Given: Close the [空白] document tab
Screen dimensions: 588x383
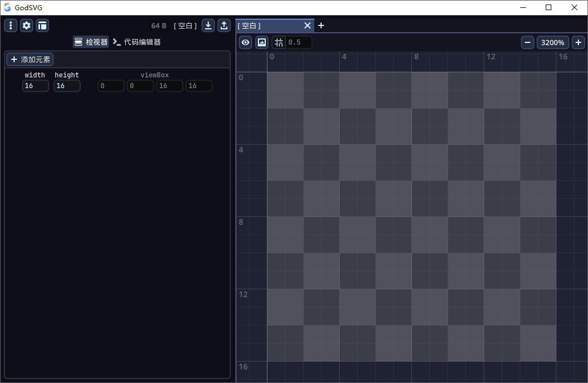Looking at the screenshot, I should (308, 25).
